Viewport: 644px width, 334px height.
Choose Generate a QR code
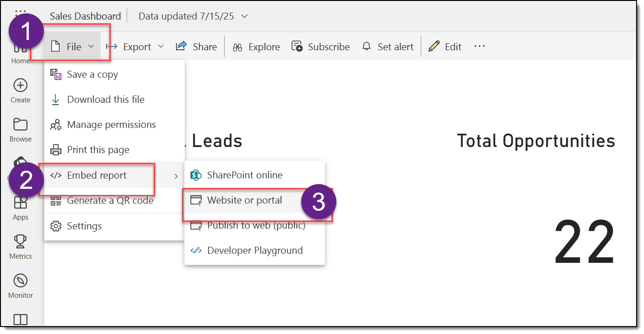115,200
